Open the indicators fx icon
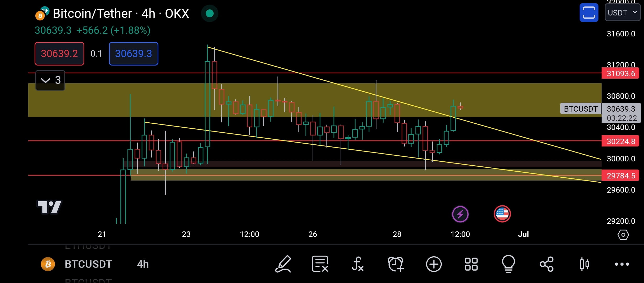 (358, 264)
